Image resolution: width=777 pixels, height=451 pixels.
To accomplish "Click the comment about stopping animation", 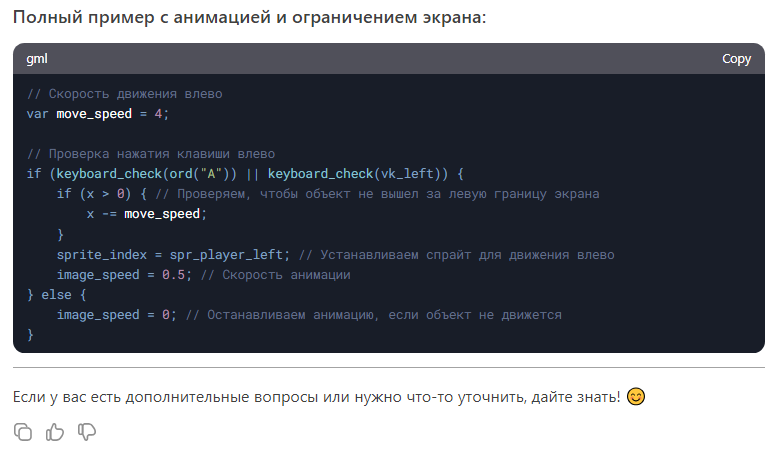I will click(x=374, y=315).
